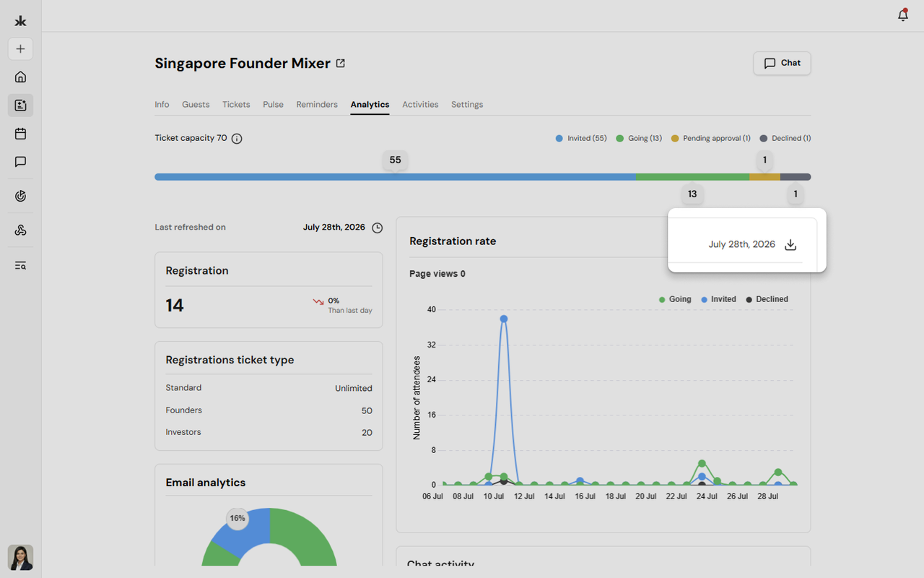Click the Investors ticket type row
The width and height of the screenshot is (924, 578).
click(x=269, y=432)
